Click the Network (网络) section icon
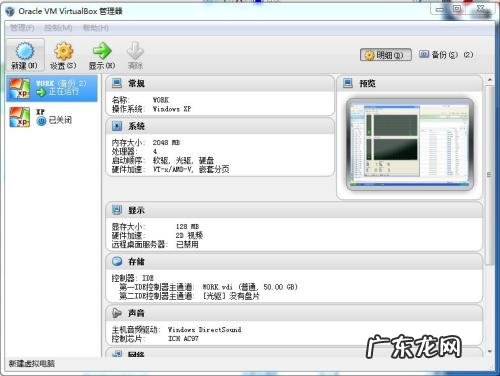The height and width of the screenshot is (376, 500). point(117,354)
